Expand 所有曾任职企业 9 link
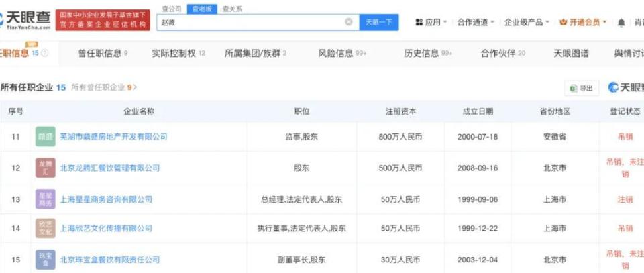 coord(104,87)
